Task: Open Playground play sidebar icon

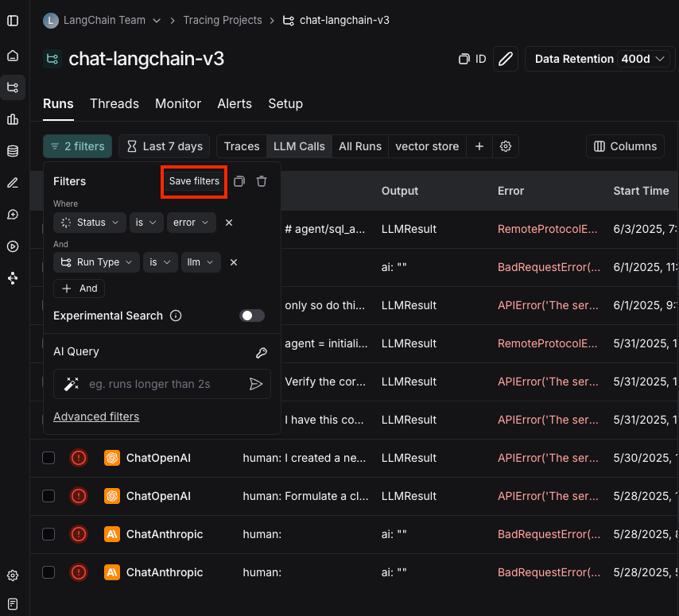Action: click(13, 246)
